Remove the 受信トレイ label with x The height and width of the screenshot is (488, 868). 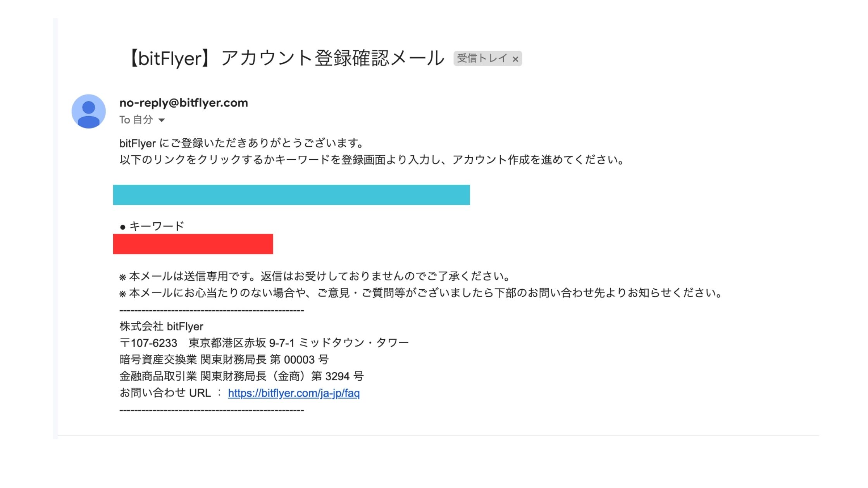[x=515, y=59]
